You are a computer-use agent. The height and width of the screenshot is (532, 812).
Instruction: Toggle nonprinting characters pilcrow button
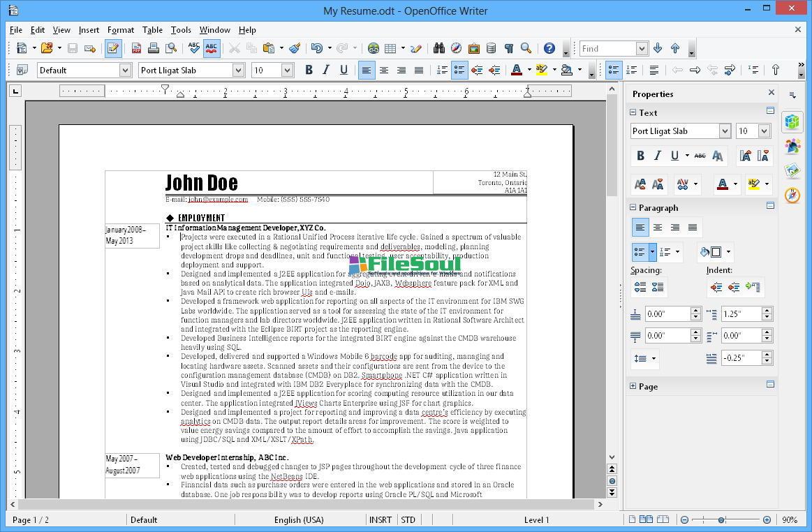point(509,48)
